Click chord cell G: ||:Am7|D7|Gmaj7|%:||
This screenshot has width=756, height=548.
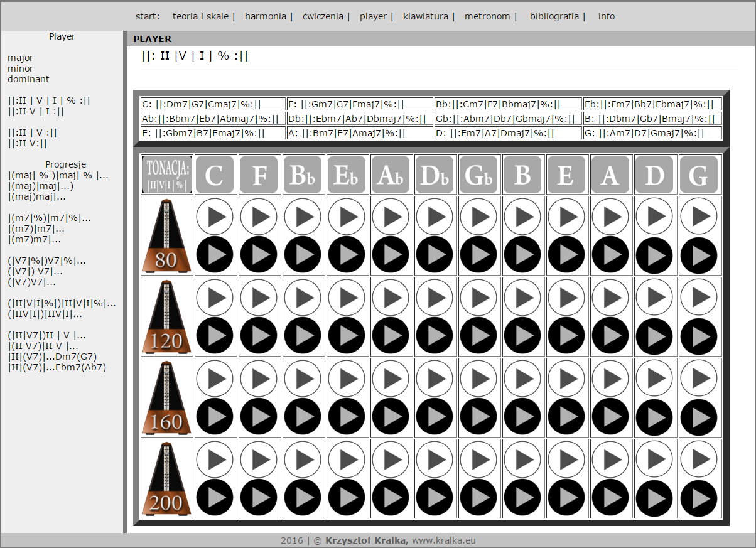click(652, 133)
